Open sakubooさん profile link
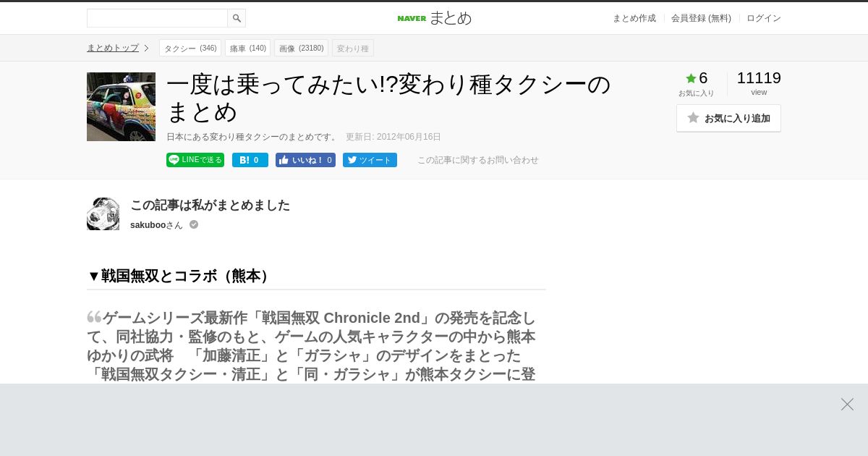868x456 pixels. 156,225
